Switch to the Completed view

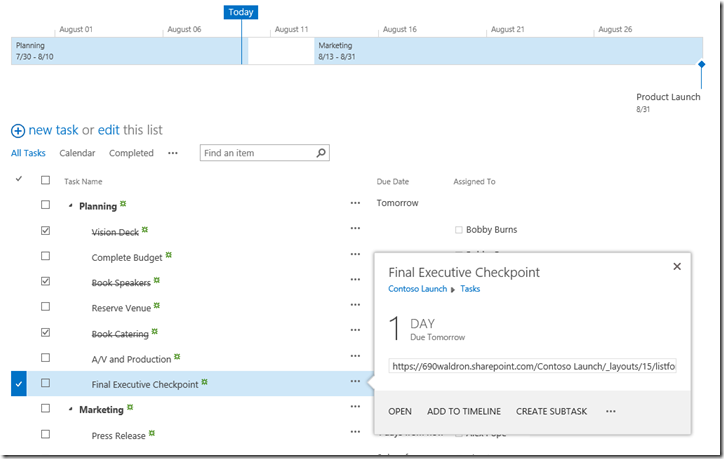point(131,153)
